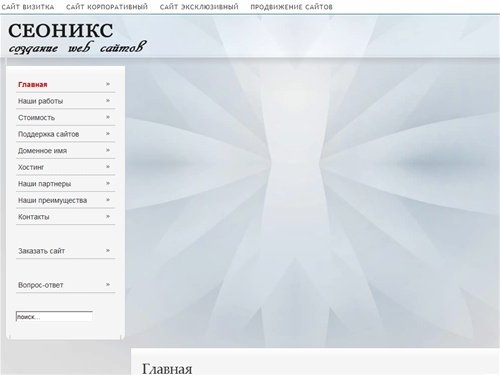Open the Хостинг menu item

point(31,167)
